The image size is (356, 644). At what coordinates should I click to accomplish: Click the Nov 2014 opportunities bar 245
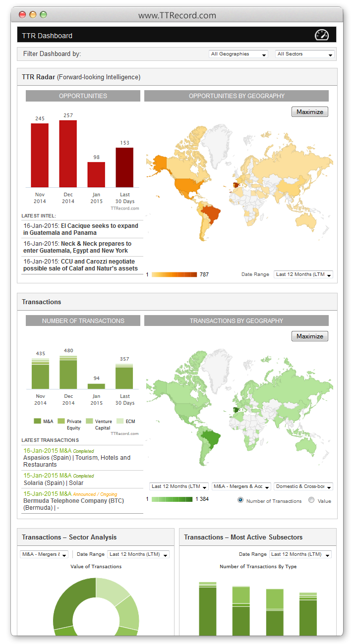(x=40, y=155)
